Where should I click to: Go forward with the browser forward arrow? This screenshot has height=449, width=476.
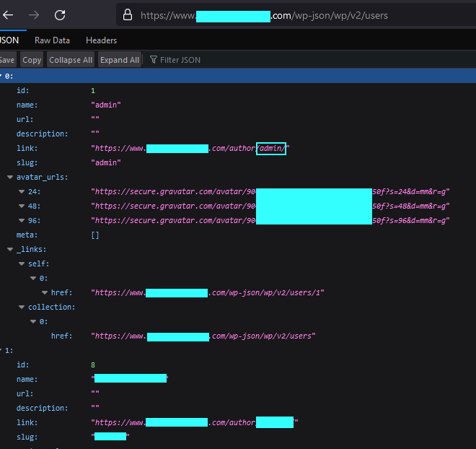[34, 15]
